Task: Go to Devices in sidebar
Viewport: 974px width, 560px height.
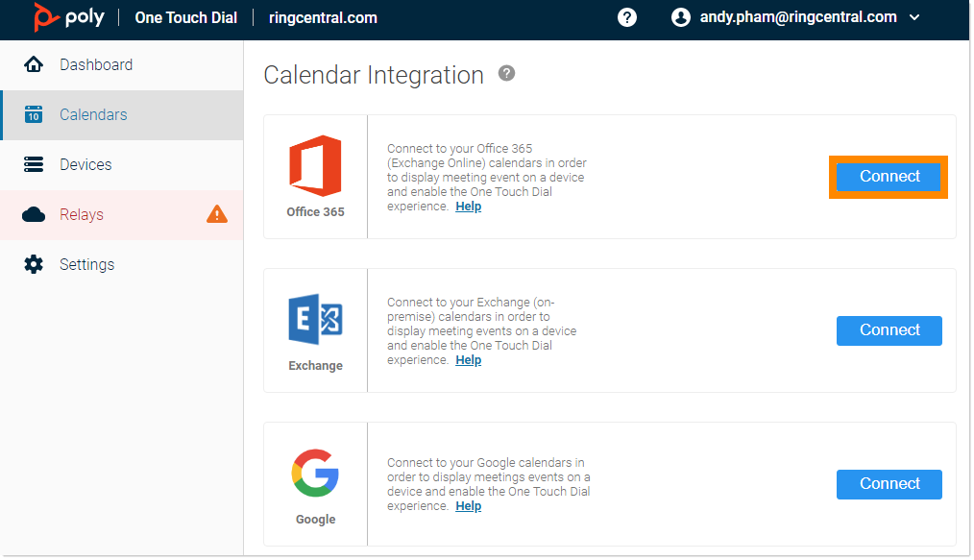Action: click(85, 164)
